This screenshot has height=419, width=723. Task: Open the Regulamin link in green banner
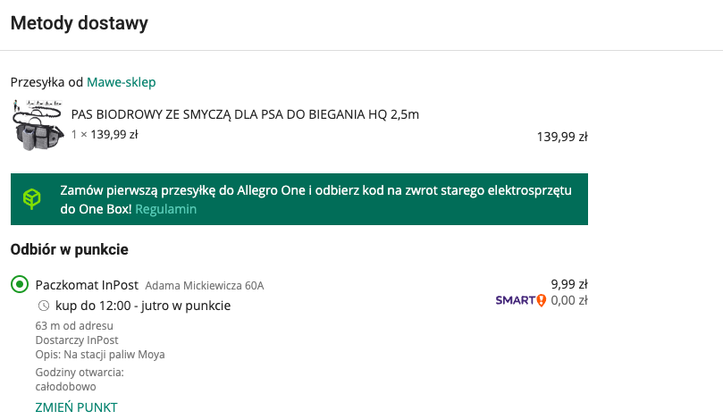(x=166, y=209)
